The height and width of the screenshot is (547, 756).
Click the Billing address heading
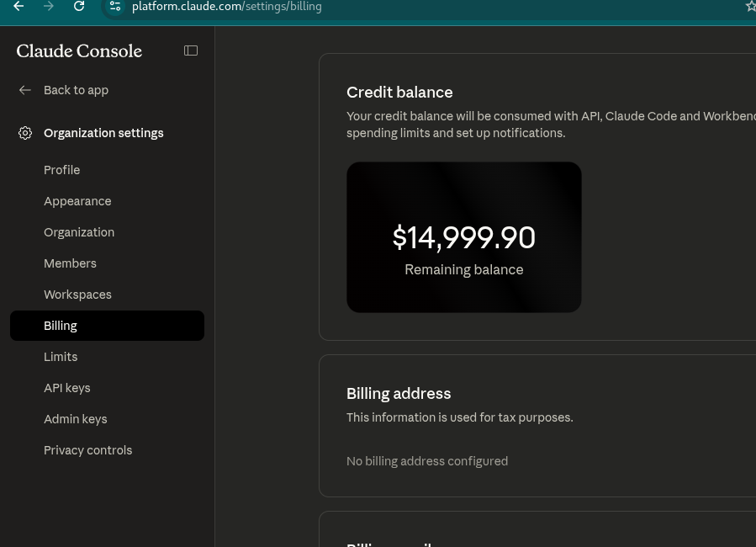pyautogui.click(x=399, y=394)
